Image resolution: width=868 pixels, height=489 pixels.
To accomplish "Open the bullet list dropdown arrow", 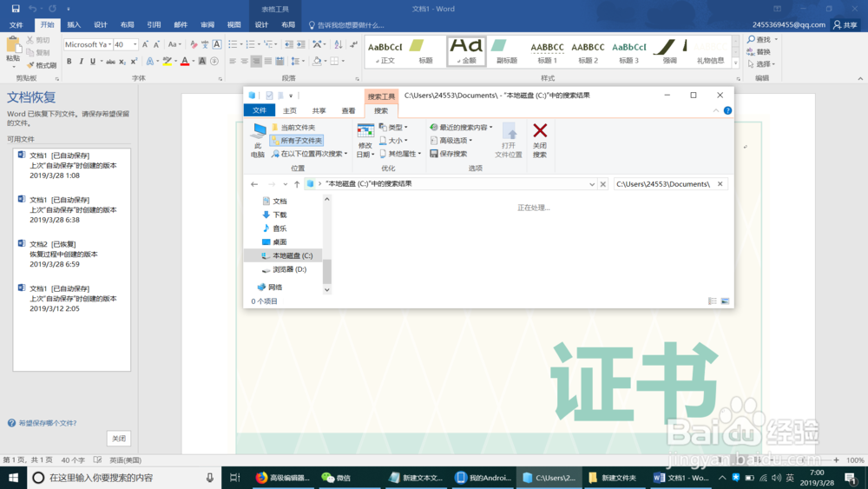I will point(240,44).
